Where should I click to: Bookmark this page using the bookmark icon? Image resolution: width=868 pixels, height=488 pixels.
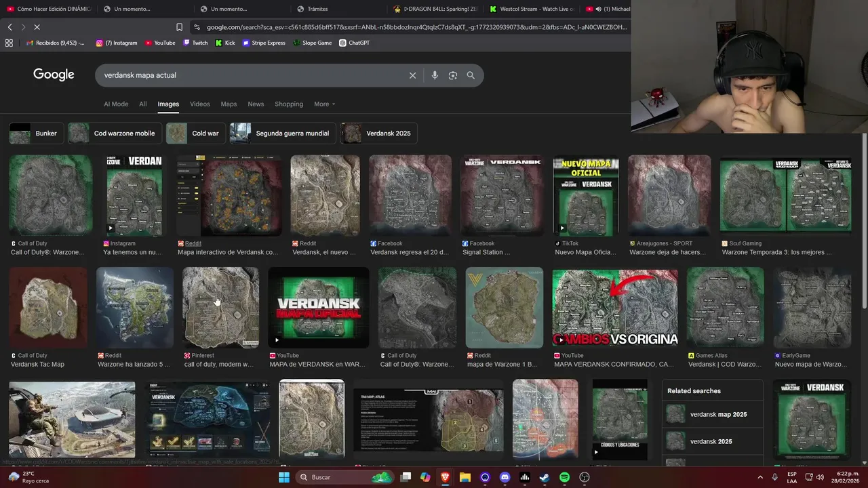179,27
